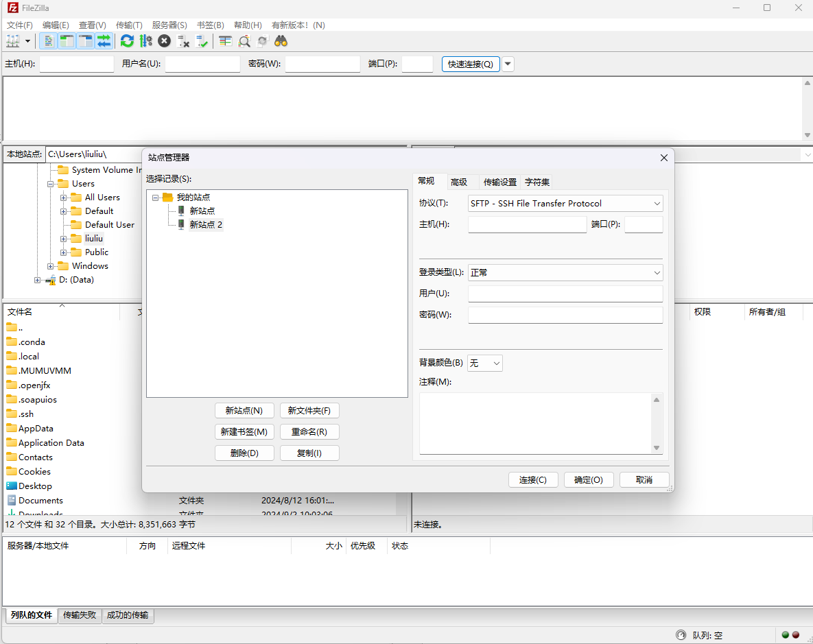Switch to the 传输失败 queue tab
This screenshot has width=813, height=644.
point(80,615)
